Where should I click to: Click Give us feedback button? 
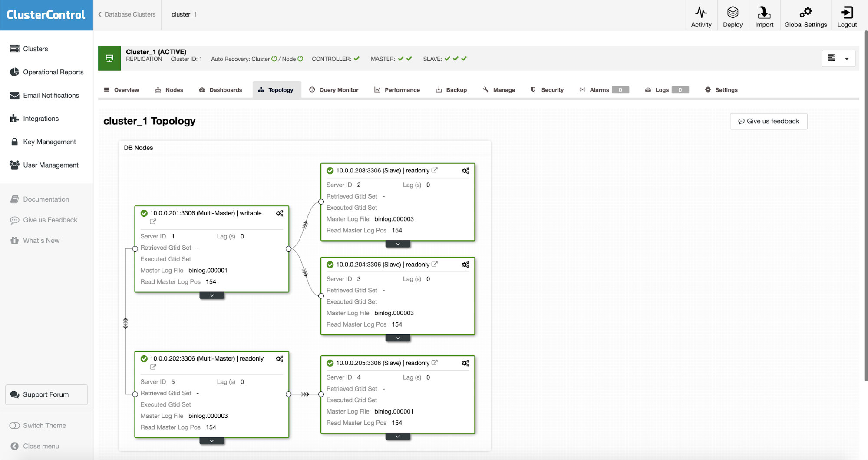pyautogui.click(x=769, y=121)
